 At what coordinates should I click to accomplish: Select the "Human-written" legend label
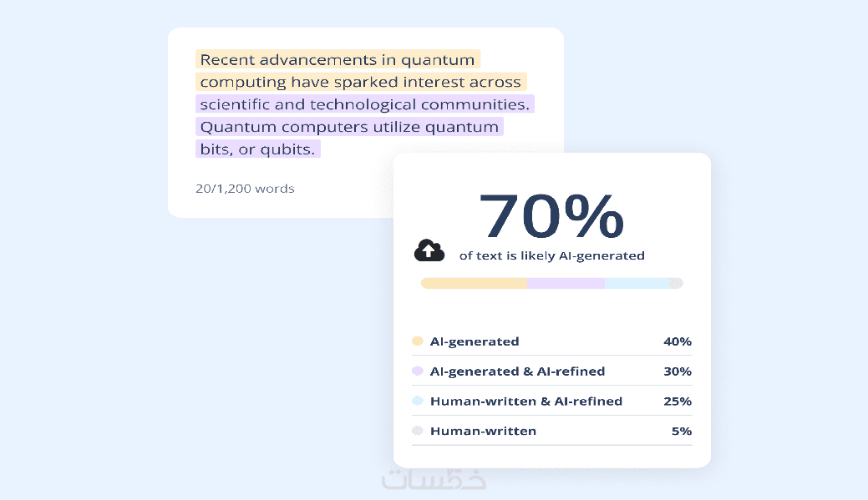click(x=483, y=432)
